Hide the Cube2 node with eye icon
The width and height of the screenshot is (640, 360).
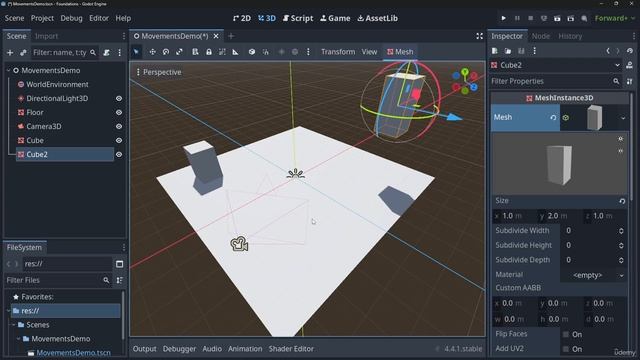tap(119, 155)
